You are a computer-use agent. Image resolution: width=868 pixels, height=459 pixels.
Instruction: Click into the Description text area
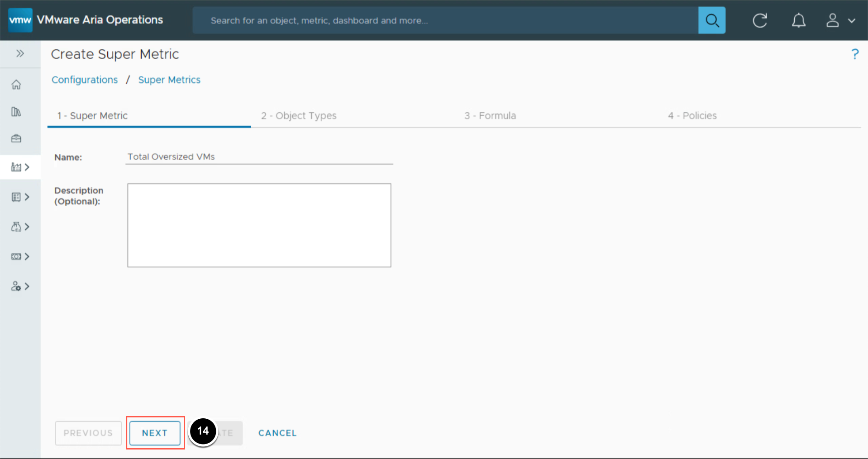click(x=259, y=225)
